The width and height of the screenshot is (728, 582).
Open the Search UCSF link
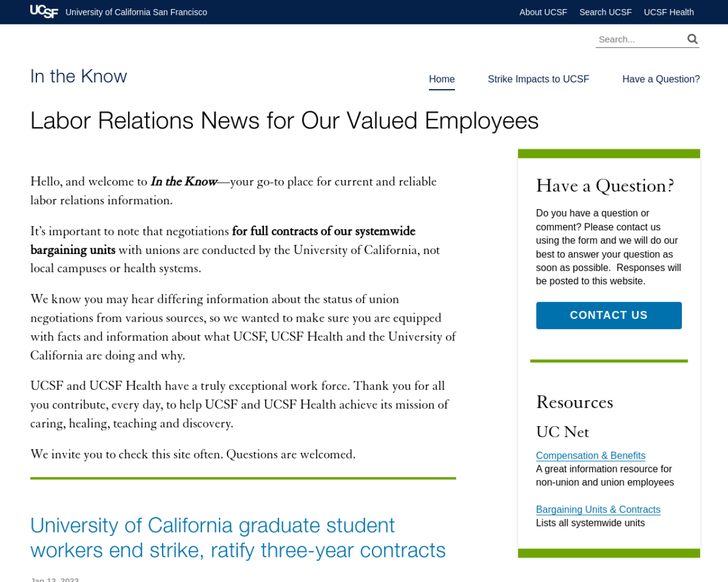(605, 12)
